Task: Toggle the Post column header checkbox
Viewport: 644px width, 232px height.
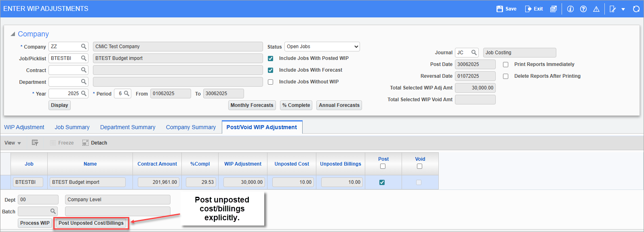Action: point(383,166)
